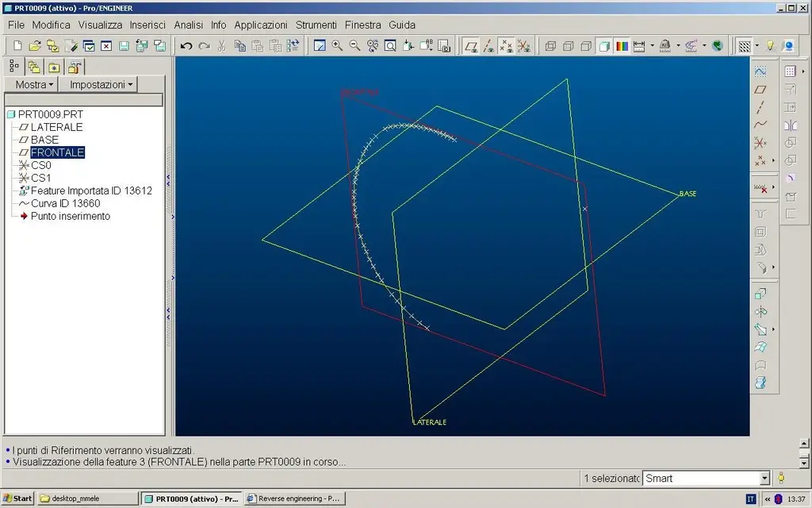This screenshot has height=508, width=812.
Task: Open the Windows Start button
Action: [x=17, y=498]
